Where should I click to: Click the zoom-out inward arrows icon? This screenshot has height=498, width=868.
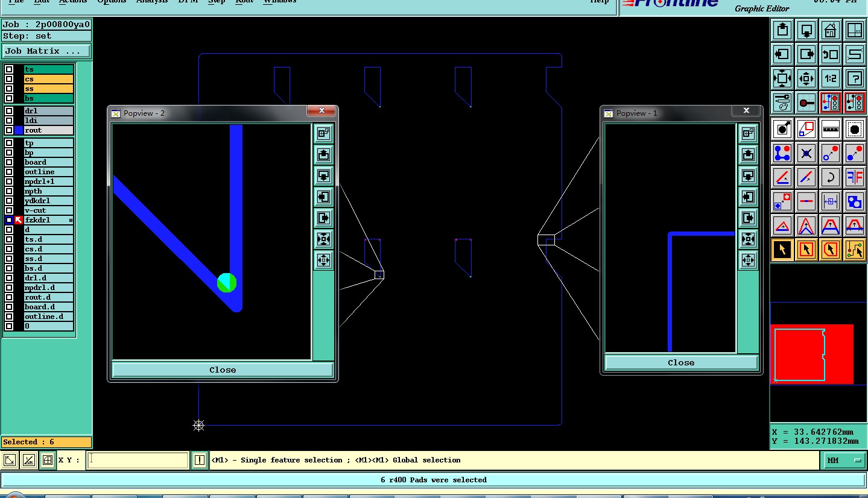pos(806,78)
